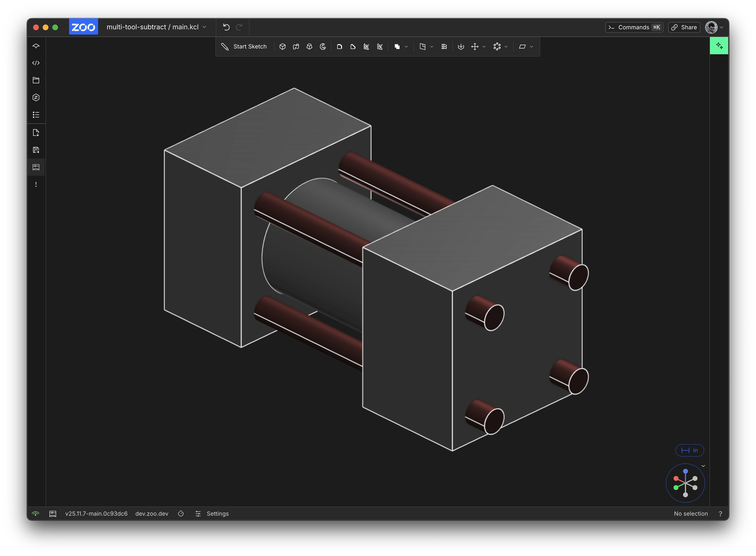756x556 pixels.
Task: Click the Share button
Action: pos(684,27)
